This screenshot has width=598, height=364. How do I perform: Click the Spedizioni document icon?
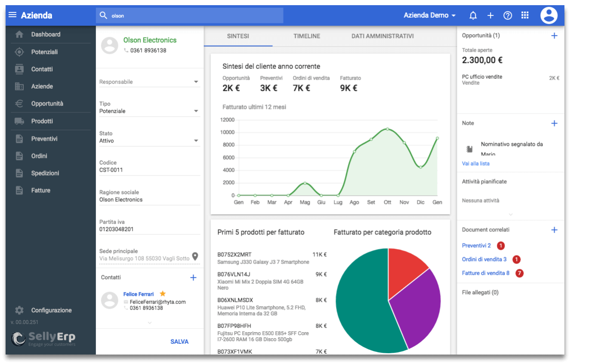tap(19, 173)
